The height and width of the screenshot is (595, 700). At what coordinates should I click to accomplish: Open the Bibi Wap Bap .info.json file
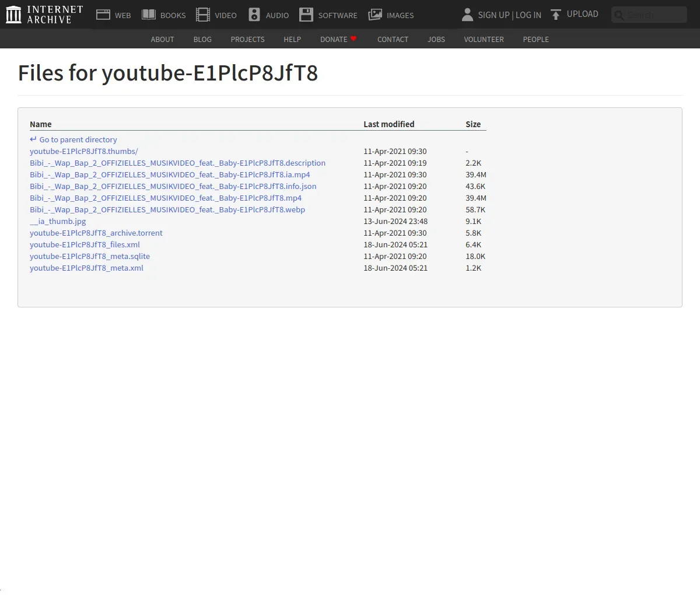pyautogui.click(x=173, y=186)
